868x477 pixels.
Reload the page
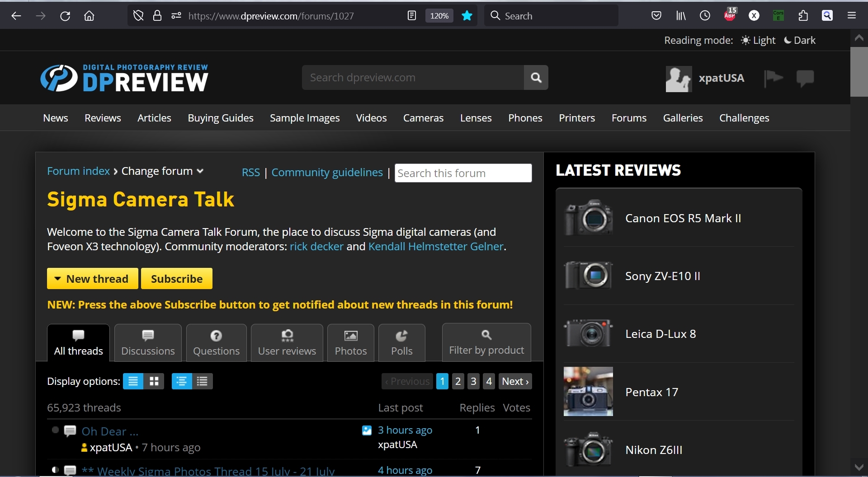pos(65,16)
